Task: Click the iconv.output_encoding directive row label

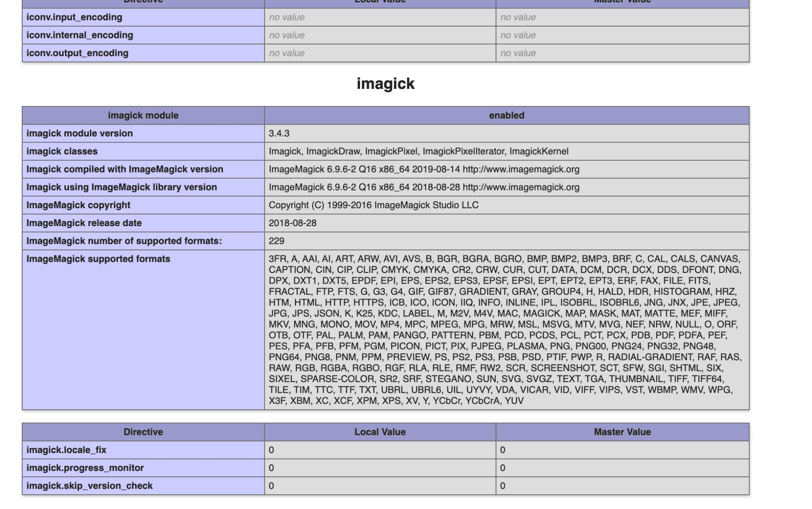Action: (77, 53)
